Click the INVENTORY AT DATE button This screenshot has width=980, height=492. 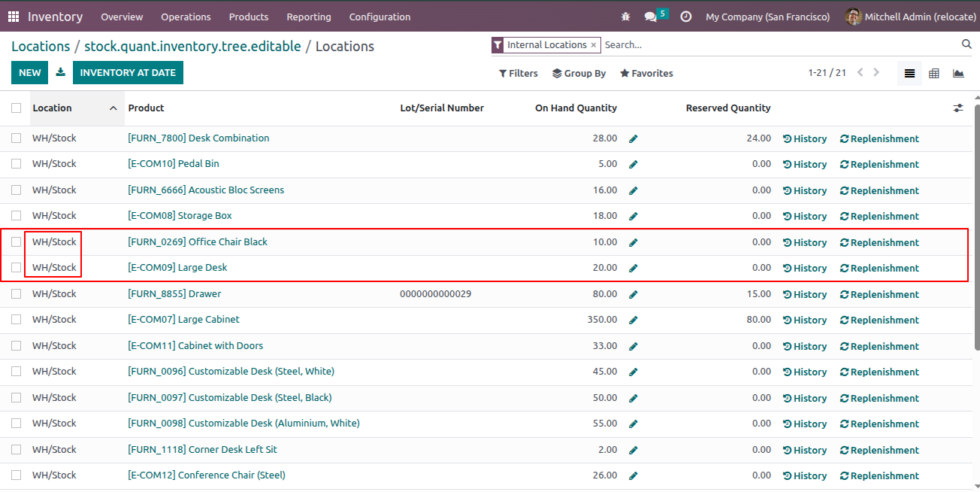[128, 73]
